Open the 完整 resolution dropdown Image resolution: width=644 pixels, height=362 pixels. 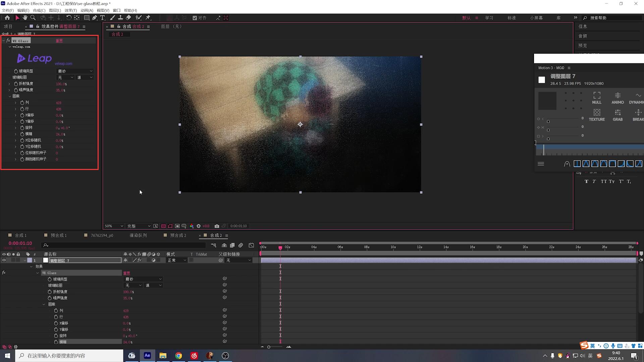[139, 226]
